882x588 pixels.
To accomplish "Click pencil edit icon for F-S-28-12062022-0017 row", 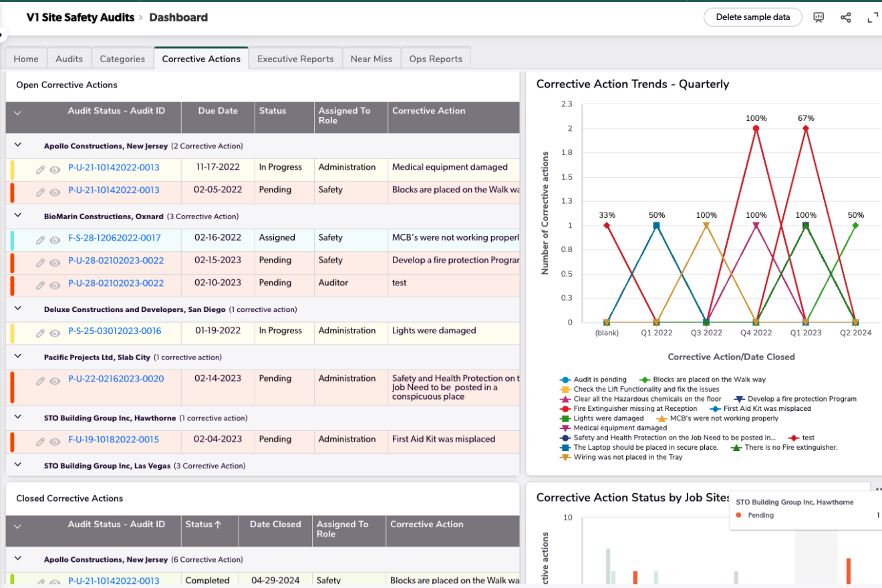I will [40, 239].
